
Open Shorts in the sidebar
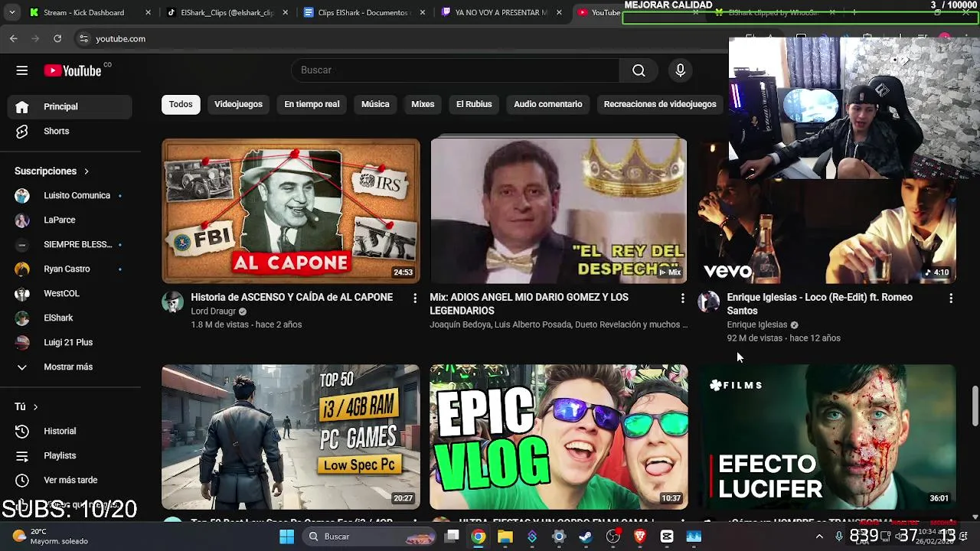click(x=70, y=131)
